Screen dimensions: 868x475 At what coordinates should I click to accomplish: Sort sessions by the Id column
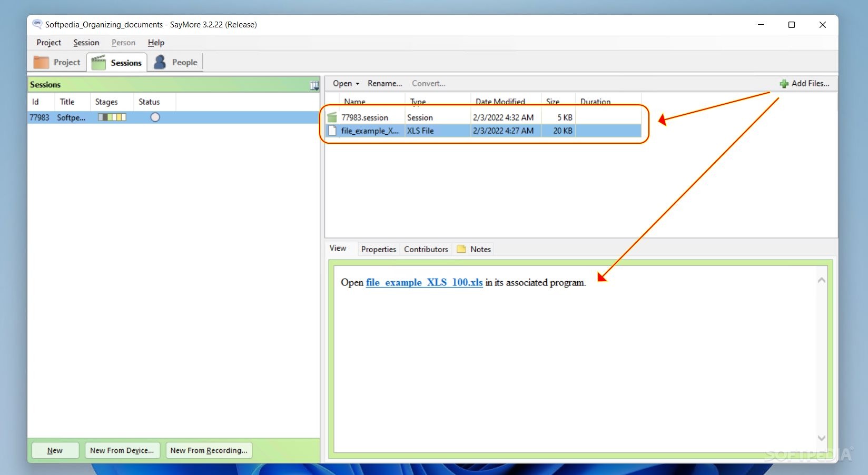[x=41, y=102]
